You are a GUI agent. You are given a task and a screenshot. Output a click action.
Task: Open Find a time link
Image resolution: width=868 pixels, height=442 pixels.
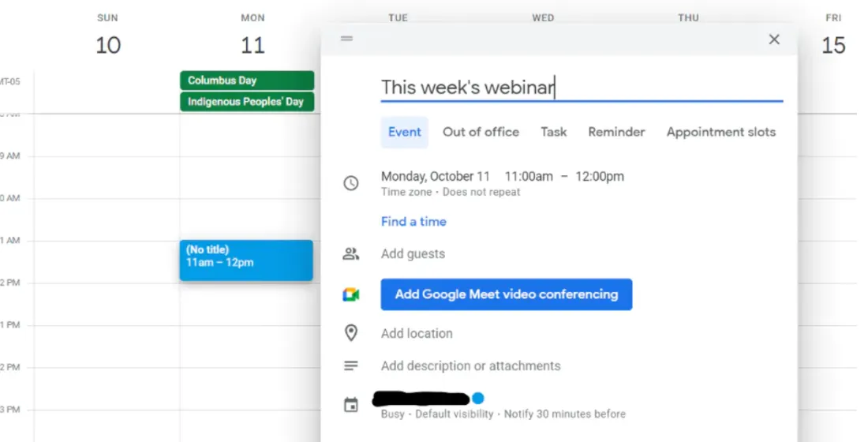[413, 222]
